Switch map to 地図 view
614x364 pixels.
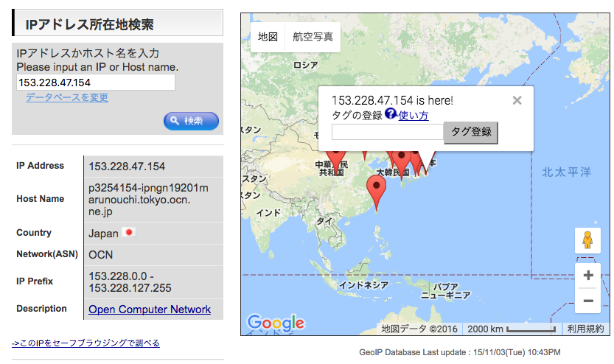click(x=268, y=37)
